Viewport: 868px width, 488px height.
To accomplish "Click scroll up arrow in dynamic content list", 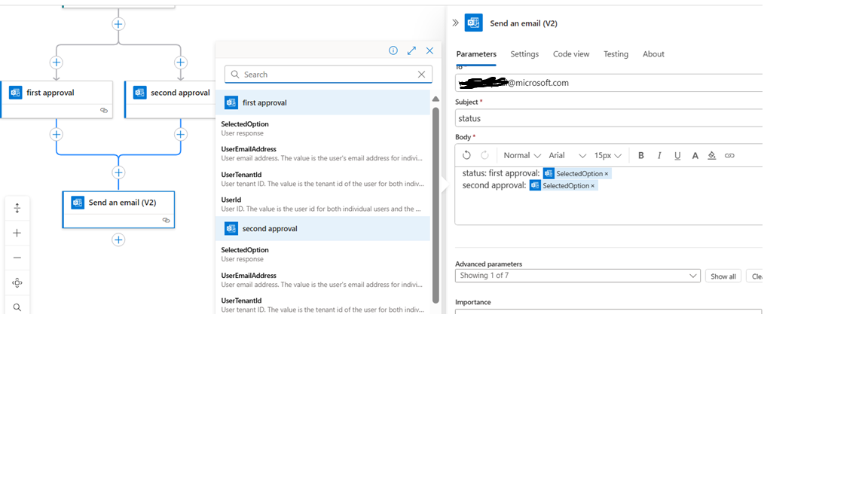I will [x=436, y=99].
